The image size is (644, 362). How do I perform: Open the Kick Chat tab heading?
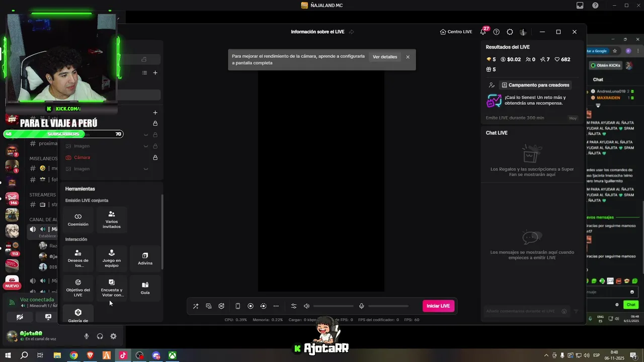[x=598, y=79]
